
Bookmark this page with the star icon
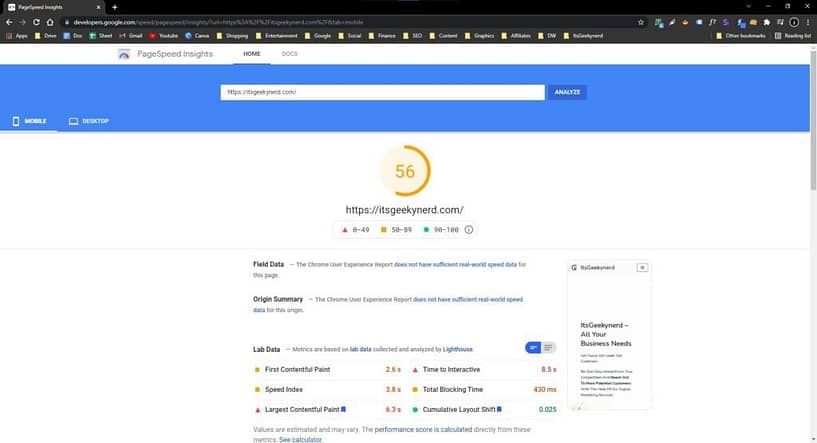click(641, 22)
